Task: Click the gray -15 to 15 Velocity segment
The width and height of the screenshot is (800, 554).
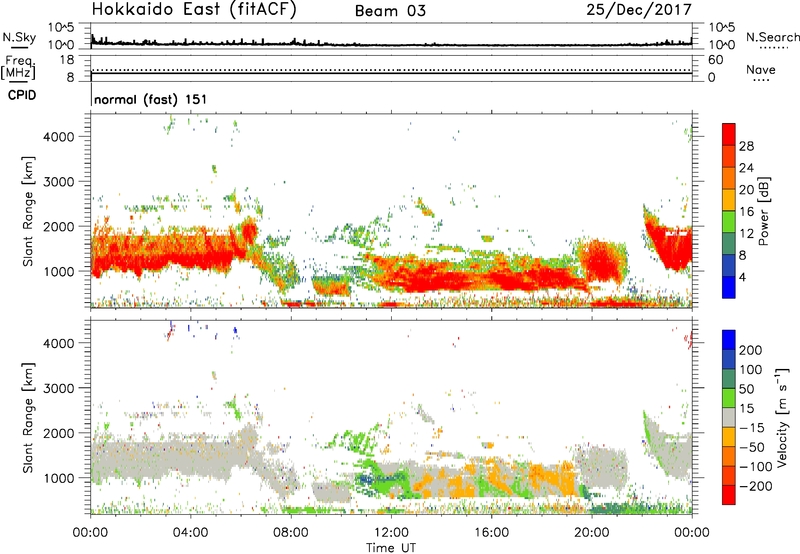Action: pos(729,417)
